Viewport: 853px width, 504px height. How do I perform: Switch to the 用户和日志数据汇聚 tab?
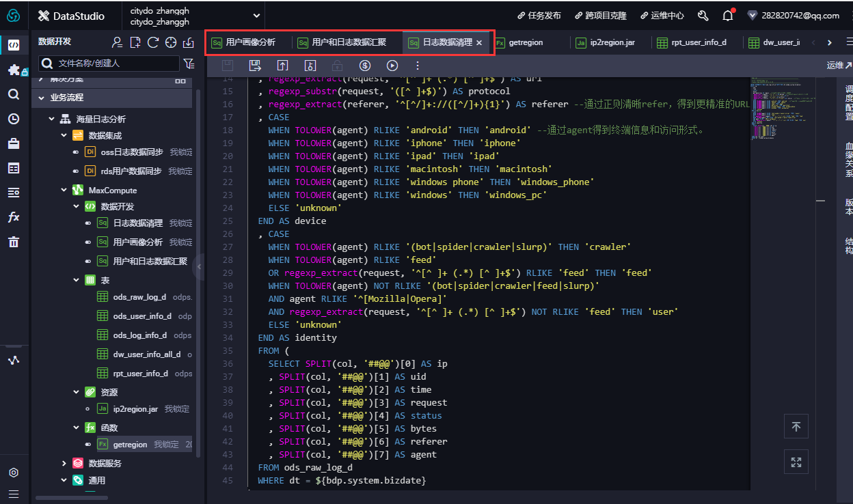[x=349, y=42]
